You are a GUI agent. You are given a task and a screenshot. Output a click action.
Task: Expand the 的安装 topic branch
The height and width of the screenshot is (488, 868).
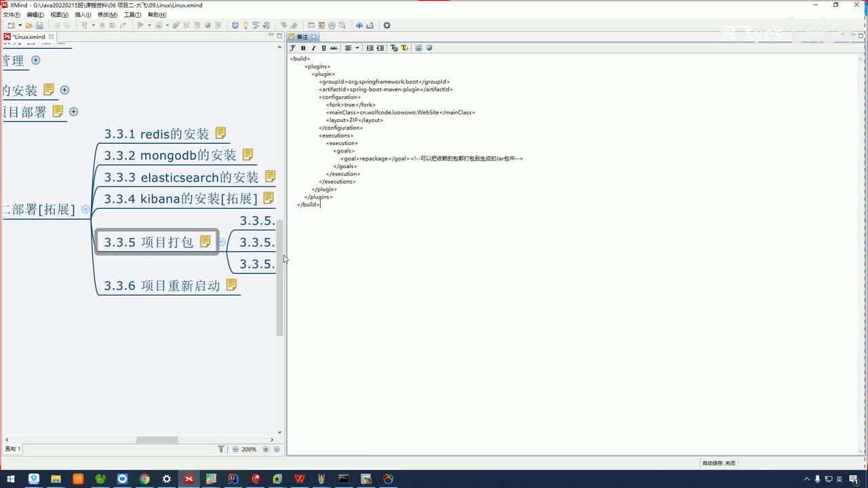click(x=64, y=89)
